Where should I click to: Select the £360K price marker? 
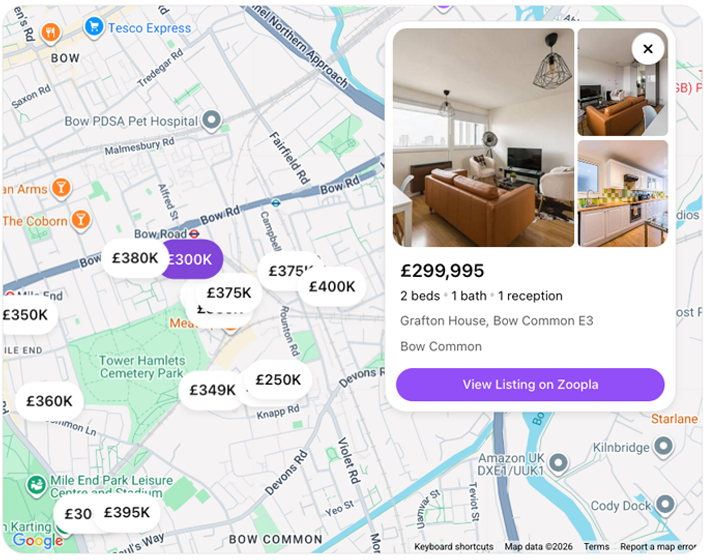49,402
